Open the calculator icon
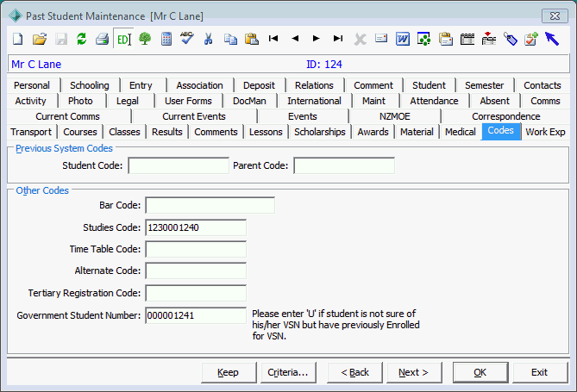Screen dimensions: 577x392 pyautogui.click(x=166, y=39)
